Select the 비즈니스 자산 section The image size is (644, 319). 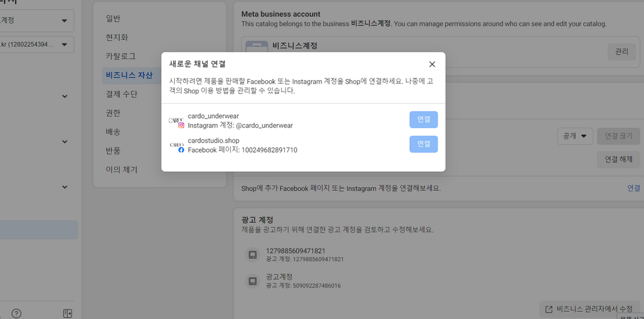coord(129,75)
